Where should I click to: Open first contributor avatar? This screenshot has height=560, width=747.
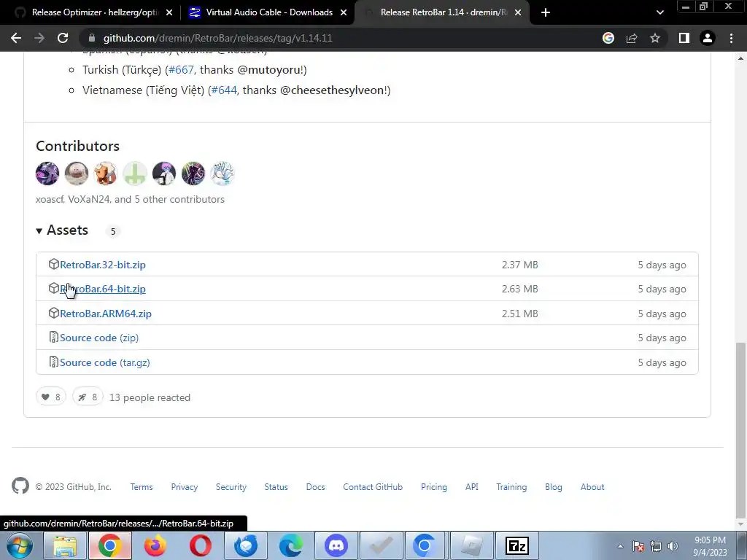[x=47, y=174]
